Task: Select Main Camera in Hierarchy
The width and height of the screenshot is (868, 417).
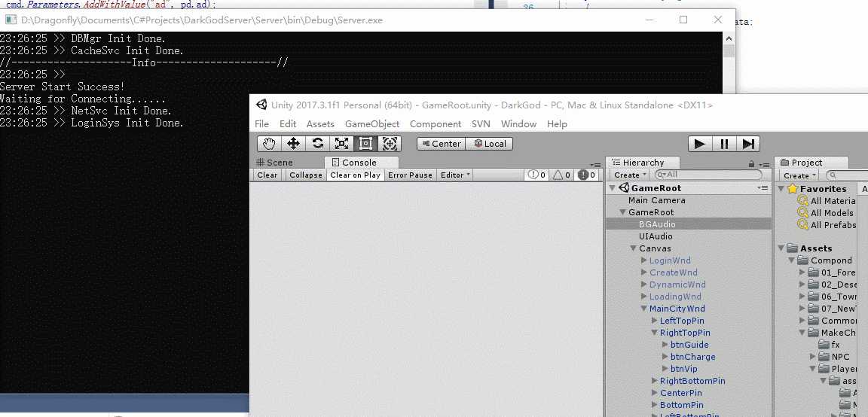Action: 656,200
